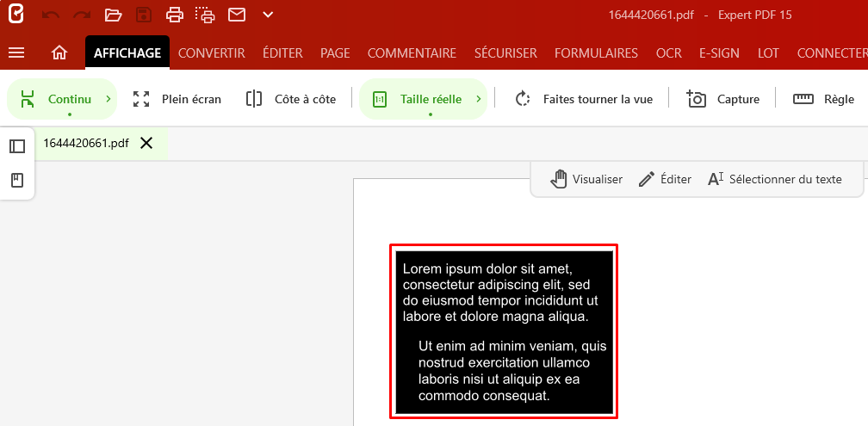868x426 pixels.
Task: Open the FORMULAIRES tab
Action: (x=596, y=53)
